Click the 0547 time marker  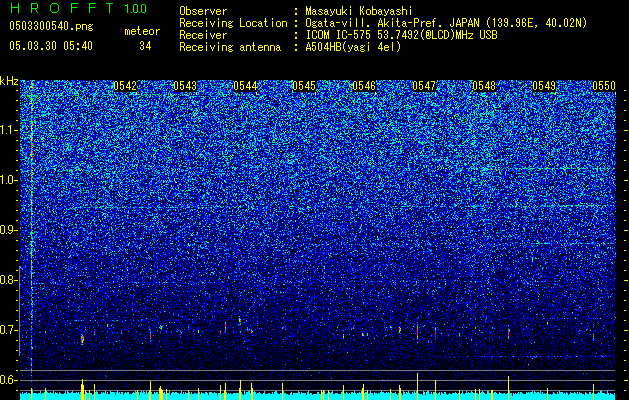(x=424, y=86)
